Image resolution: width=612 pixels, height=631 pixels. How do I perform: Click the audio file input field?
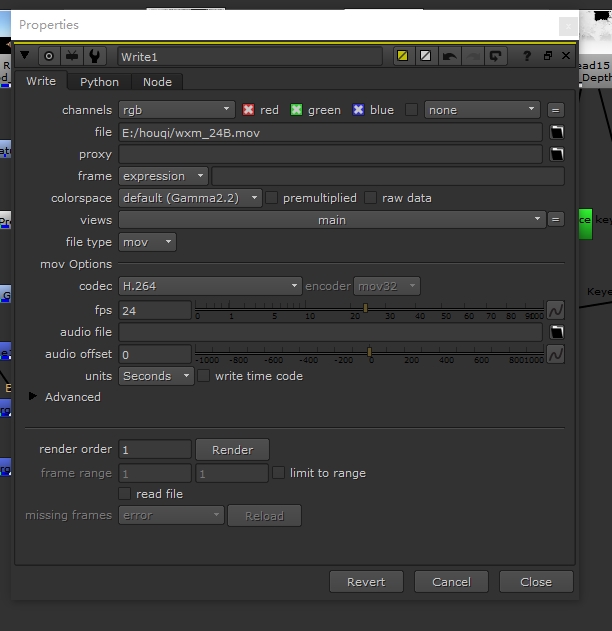[330, 332]
